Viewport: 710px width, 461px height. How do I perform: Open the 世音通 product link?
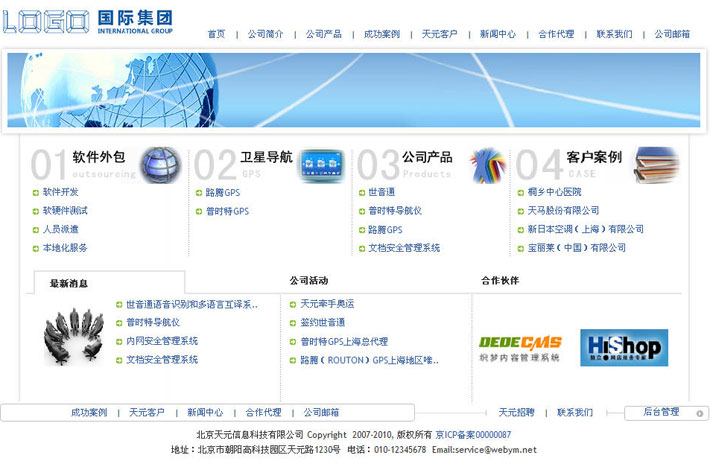pos(381,192)
